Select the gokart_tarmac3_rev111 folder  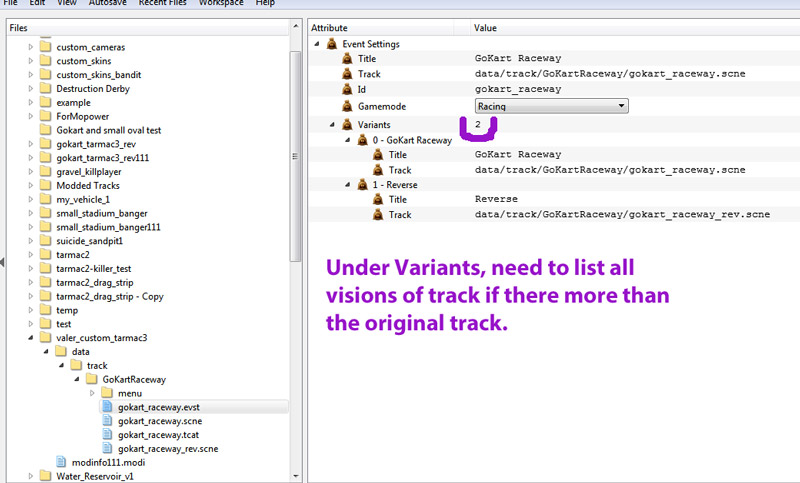[103, 158]
